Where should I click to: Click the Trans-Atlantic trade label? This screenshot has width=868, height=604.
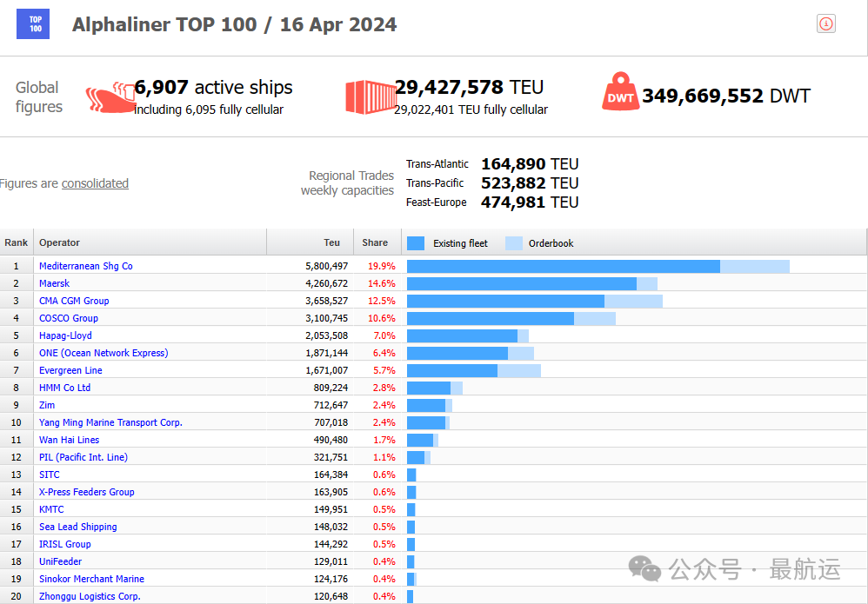point(437,163)
